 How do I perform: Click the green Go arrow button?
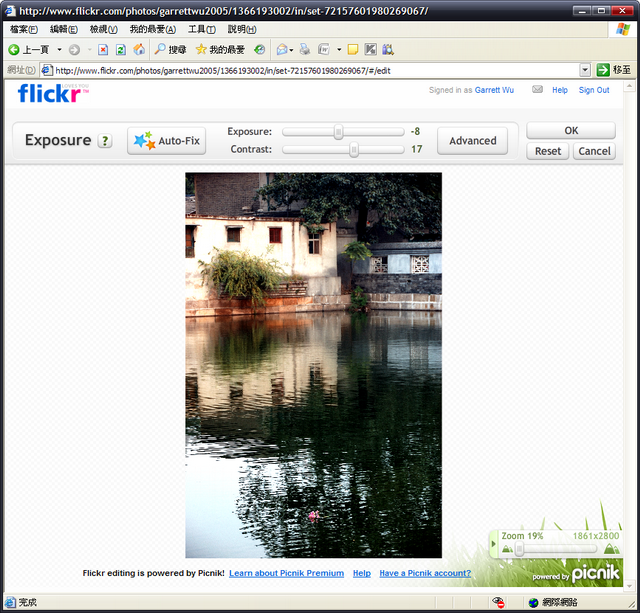[603, 70]
